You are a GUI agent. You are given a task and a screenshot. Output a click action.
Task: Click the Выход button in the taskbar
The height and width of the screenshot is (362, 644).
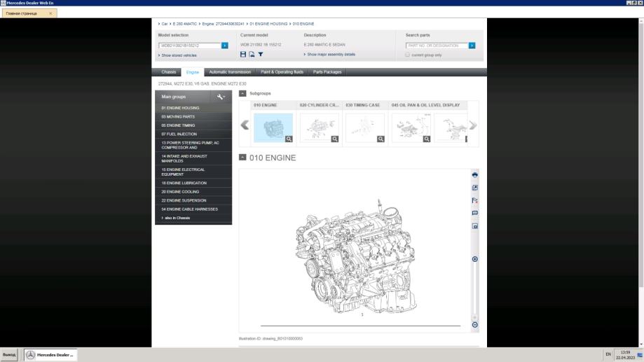tap(9, 354)
